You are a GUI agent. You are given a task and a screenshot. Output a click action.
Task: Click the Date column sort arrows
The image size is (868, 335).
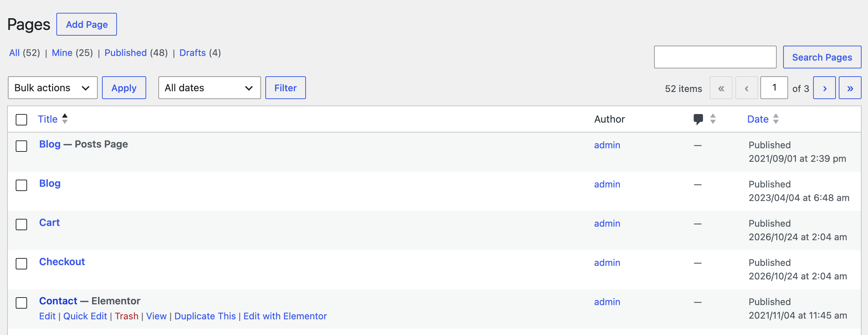click(x=776, y=119)
